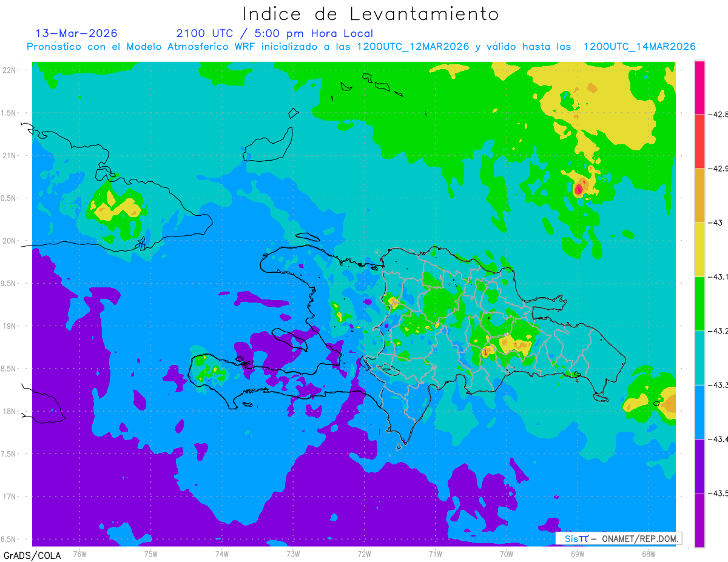
Task: Click legend value '-43.3'
Action: (x=718, y=384)
